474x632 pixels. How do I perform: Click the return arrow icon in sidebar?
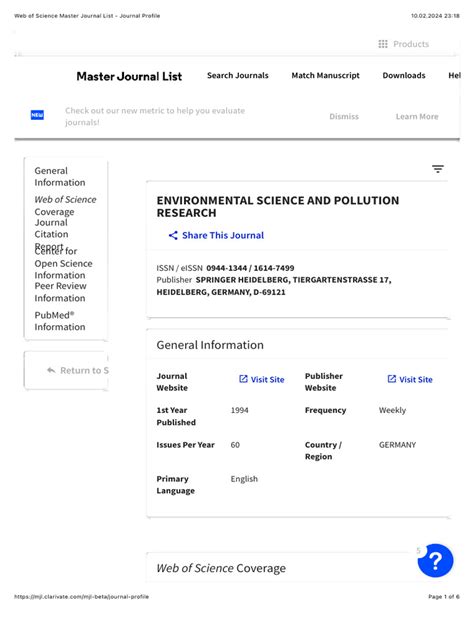51,370
